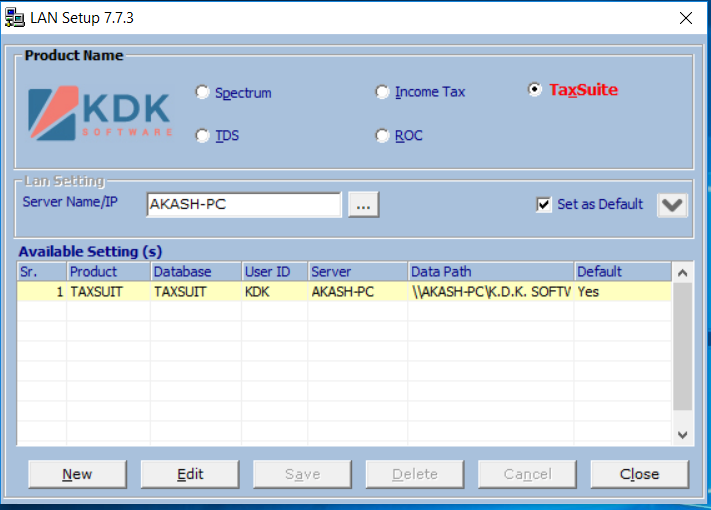Image resolution: width=711 pixels, height=510 pixels.
Task: Click the User ID column header
Action: 275,272
